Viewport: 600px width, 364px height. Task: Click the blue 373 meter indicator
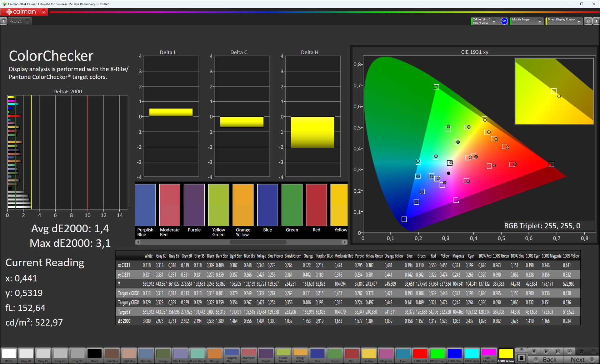pyautogui.click(x=504, y=21)
